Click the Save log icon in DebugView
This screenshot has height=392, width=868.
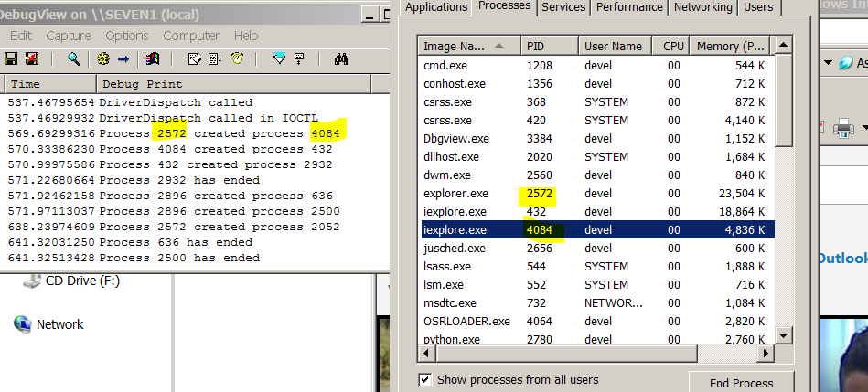12,58
